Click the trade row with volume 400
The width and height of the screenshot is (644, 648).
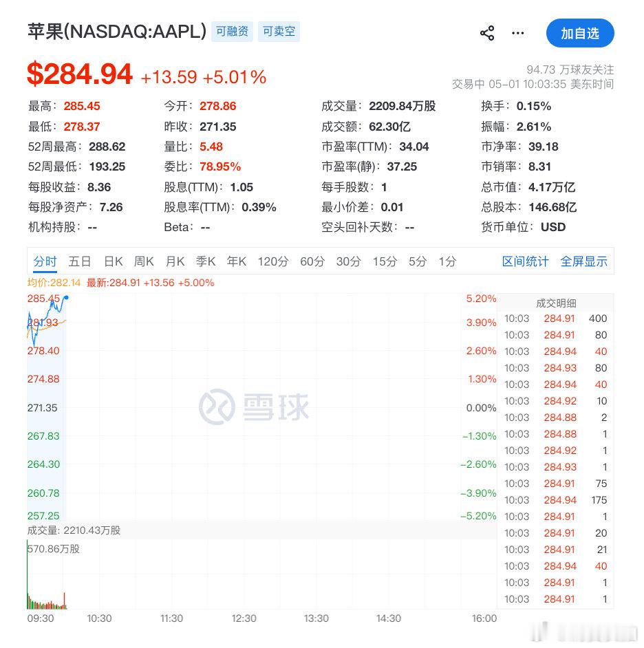[555, 318]
